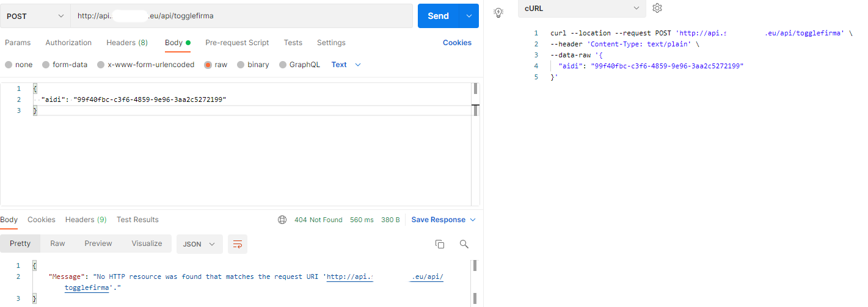
Task: Click the wrap lines icon in response
Action: click(x=238, y=244)
